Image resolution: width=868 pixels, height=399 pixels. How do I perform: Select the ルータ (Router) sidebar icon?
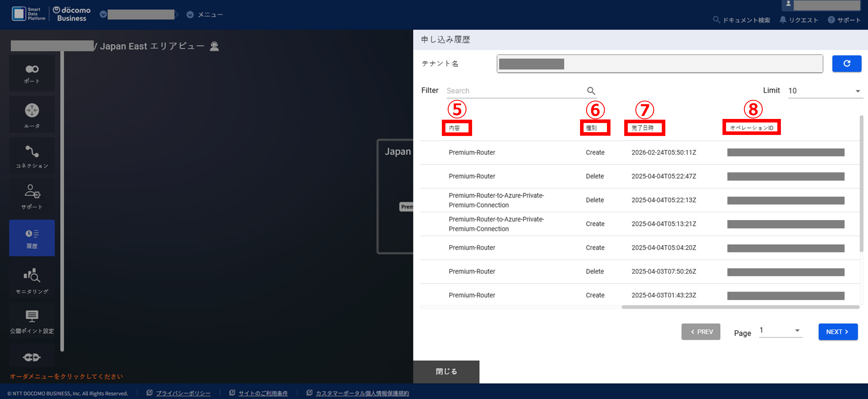(32, 115)
